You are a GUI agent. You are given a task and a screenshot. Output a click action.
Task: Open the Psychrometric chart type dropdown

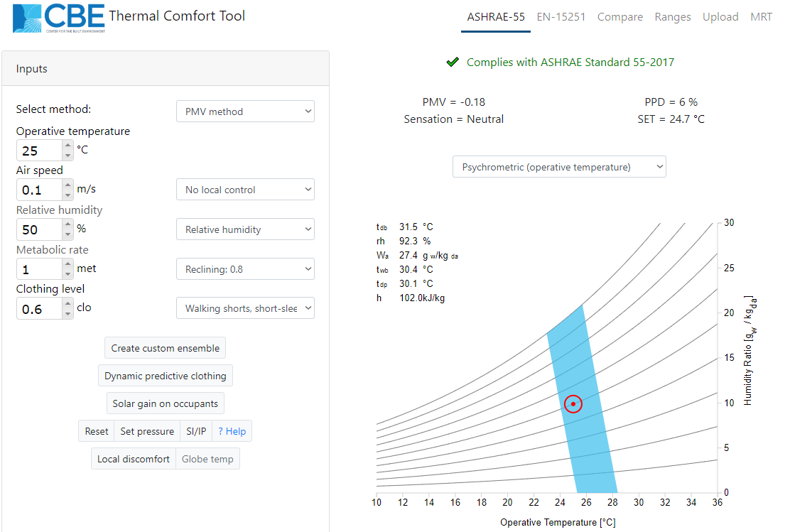point(559,167)
